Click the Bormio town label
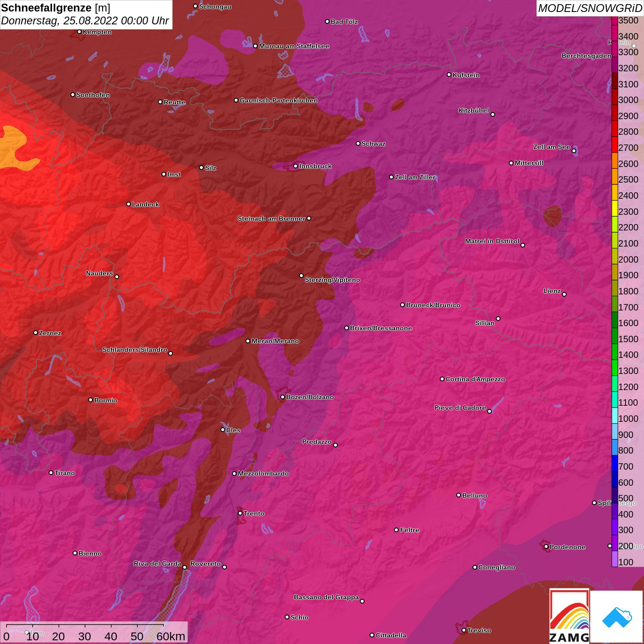 pyautogui.click(x=106, y=400)
